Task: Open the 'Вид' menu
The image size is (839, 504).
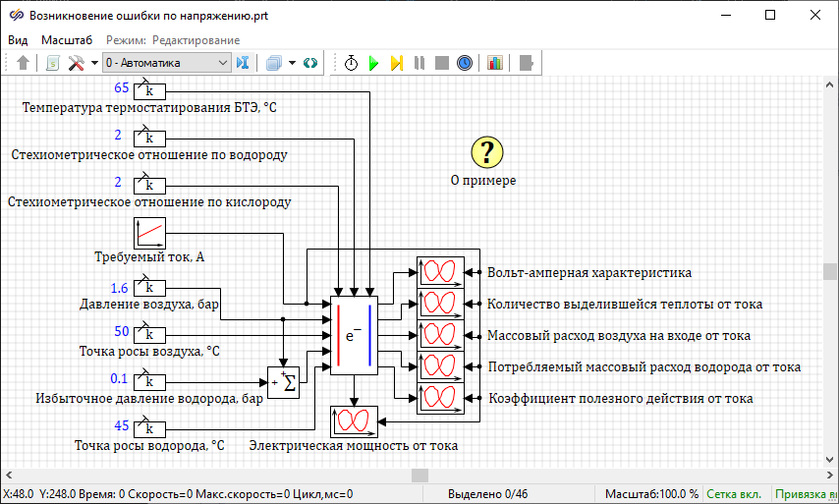Action: [18, 40]
